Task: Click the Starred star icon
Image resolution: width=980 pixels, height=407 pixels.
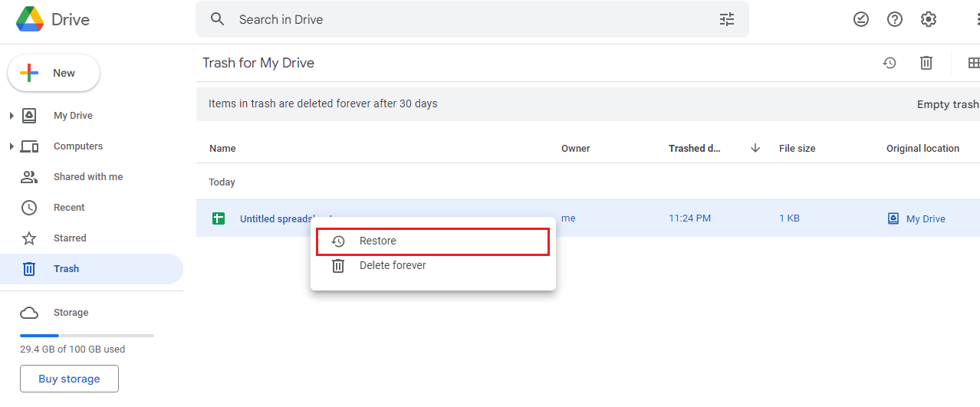Action: pyautogui.click(x=29, y=238)
